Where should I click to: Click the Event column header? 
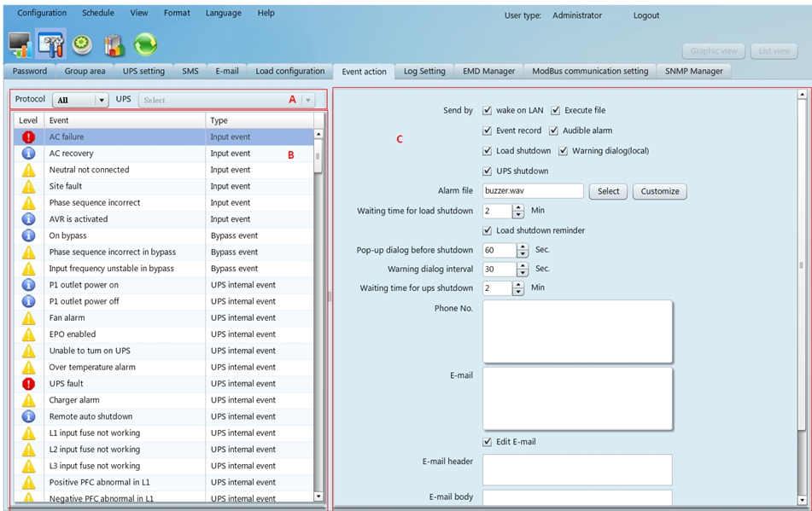(125, 120)
